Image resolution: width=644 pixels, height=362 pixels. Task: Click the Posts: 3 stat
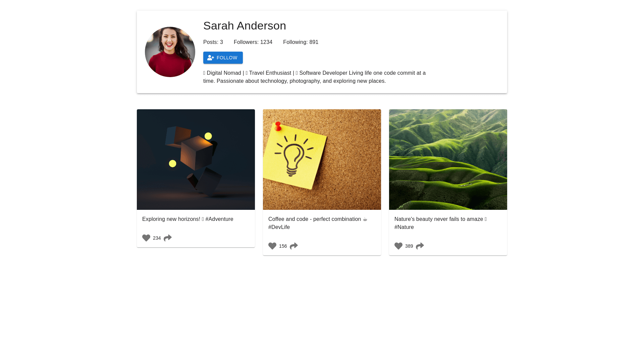click(x=213, y=42)
